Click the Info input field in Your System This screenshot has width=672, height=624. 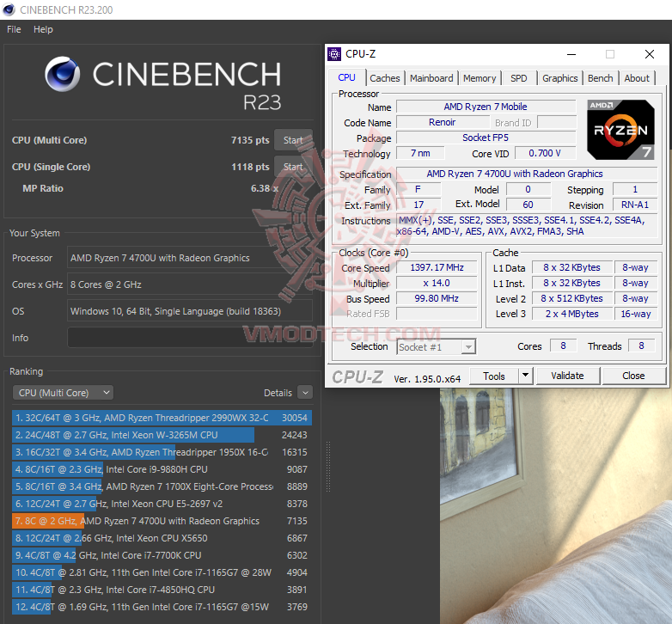190,338
